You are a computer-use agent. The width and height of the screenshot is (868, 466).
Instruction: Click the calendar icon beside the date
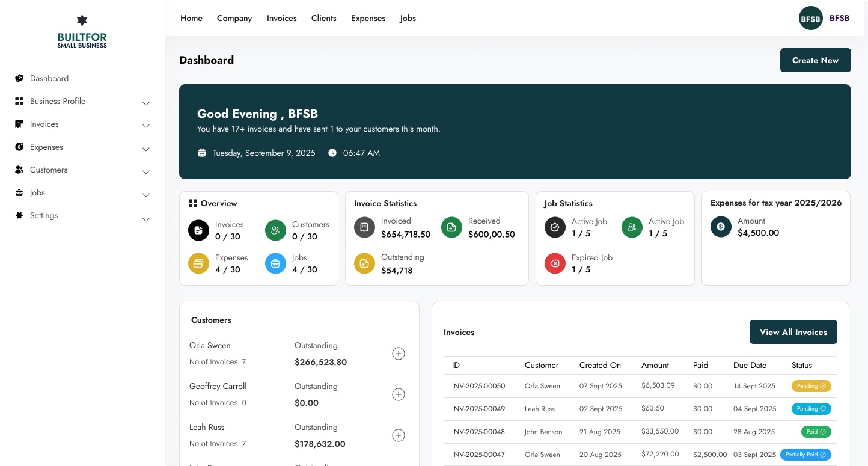pyautogui.click(x=202, y=153)
